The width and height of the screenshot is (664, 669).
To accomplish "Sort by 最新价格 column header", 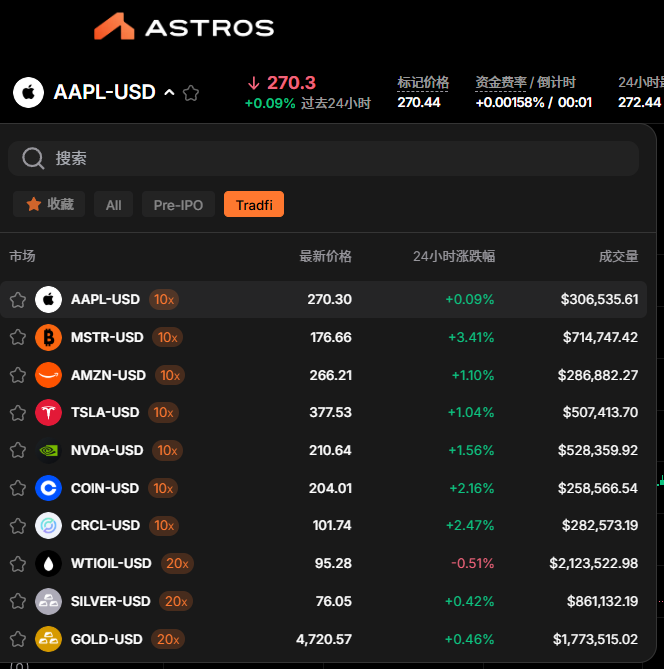I will tap(326, 256).
